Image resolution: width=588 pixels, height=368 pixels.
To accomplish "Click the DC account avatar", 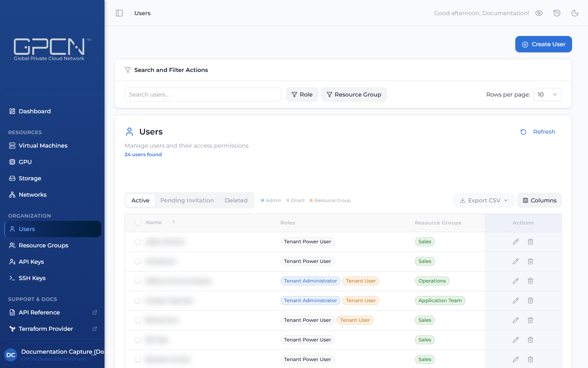I will point(11,355).
